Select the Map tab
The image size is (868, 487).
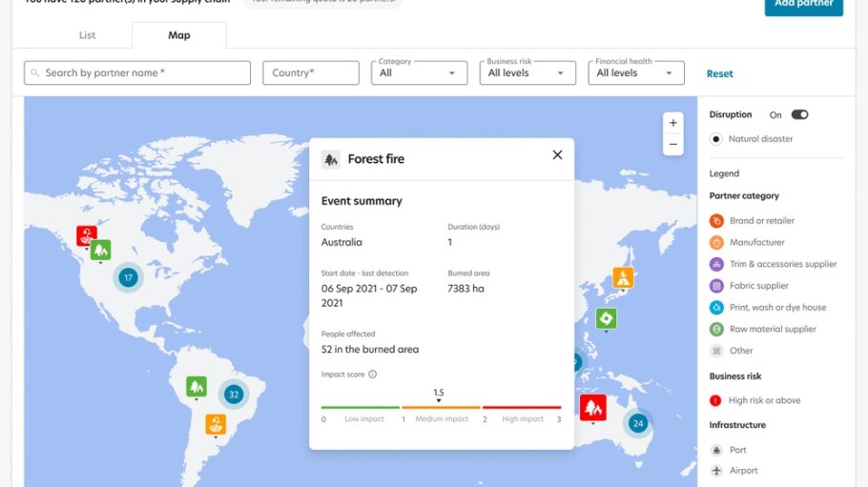[x=178, y=35]
